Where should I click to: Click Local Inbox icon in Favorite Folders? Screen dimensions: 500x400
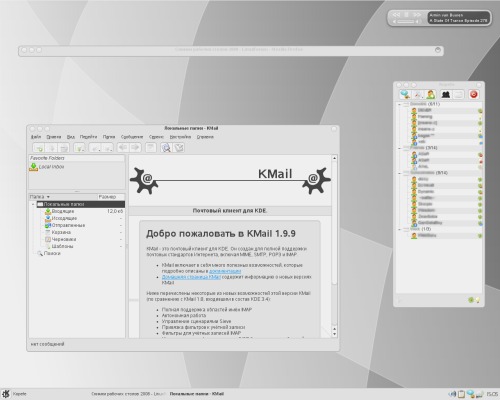tap(34, 167)
